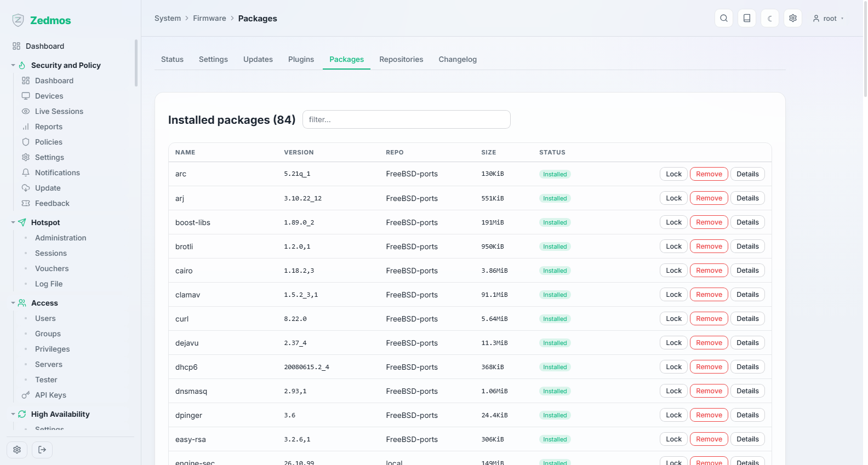868x465 pixels.
Task: Toggle dark mode moon icon
Action: click(770, 18)
